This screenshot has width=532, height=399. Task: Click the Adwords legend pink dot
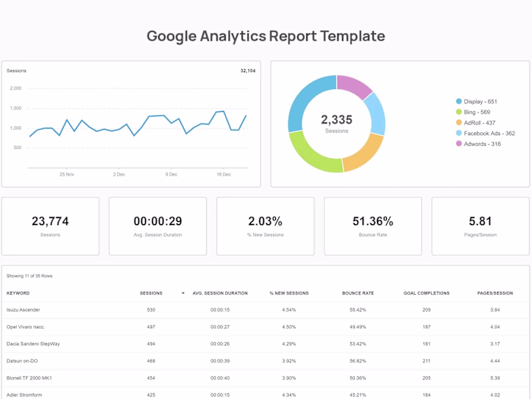coord(459,144)
